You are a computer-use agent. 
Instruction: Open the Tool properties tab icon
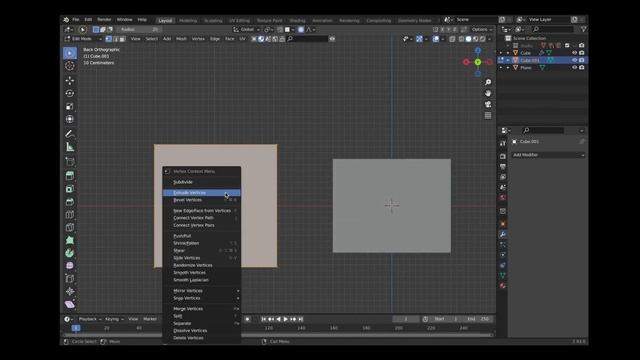tap(503, 143)
